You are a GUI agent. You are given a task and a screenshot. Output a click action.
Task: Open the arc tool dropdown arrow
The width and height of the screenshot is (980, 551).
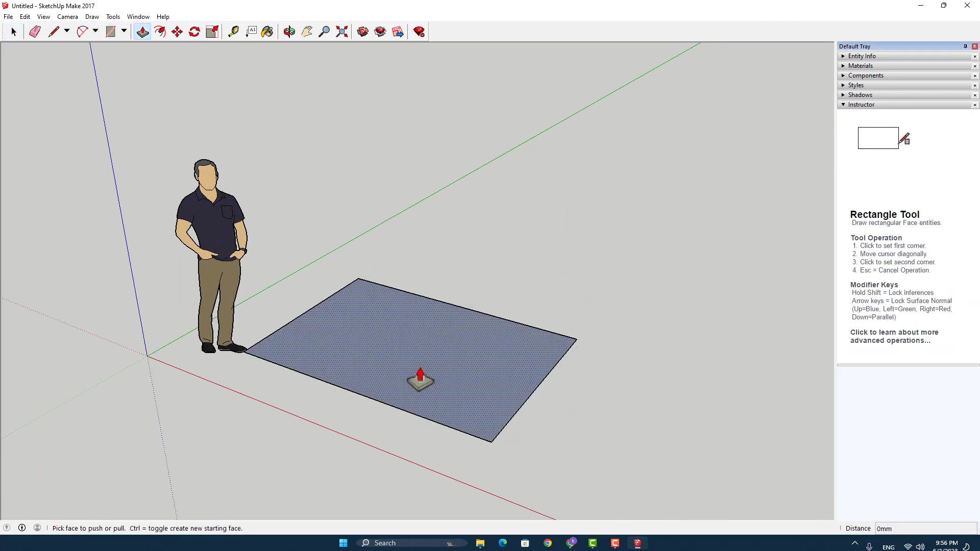click(95, 31)
